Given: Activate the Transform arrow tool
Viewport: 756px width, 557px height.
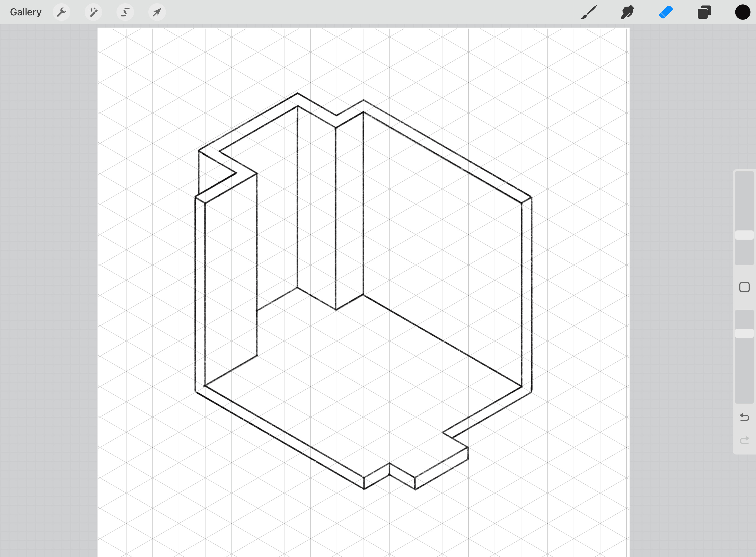Looking at the screenshot, I should coord(157,12).
